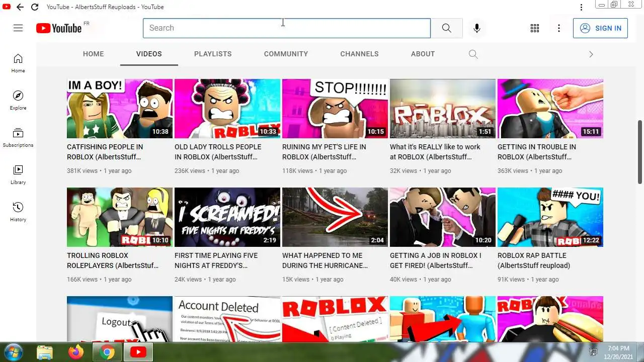Click the 10:10 roleplayers thumbnail

(x=120, y=217)
